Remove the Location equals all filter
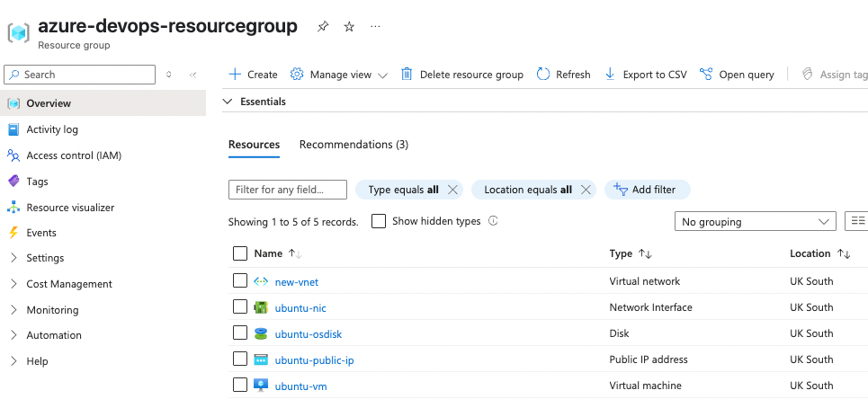The image size is (868, 408). coord(586,190)
